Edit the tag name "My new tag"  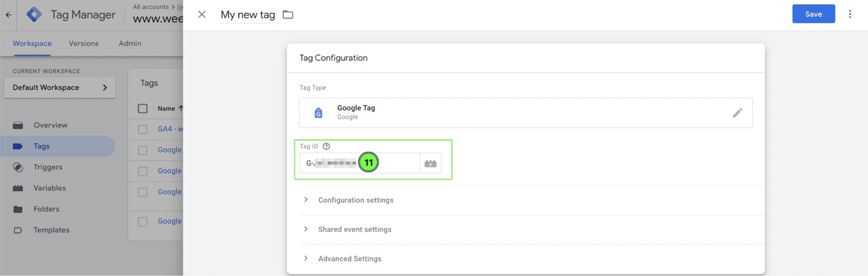click(248, 14)
